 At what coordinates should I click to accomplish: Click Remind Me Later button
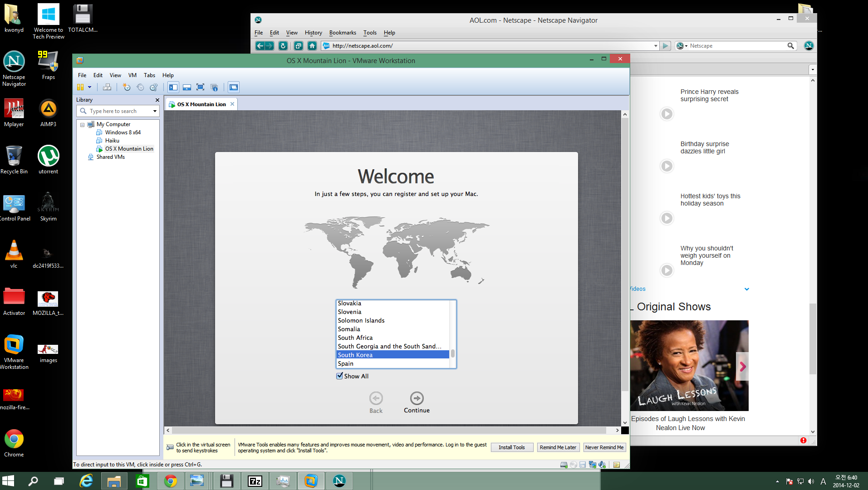coord(558,447)
